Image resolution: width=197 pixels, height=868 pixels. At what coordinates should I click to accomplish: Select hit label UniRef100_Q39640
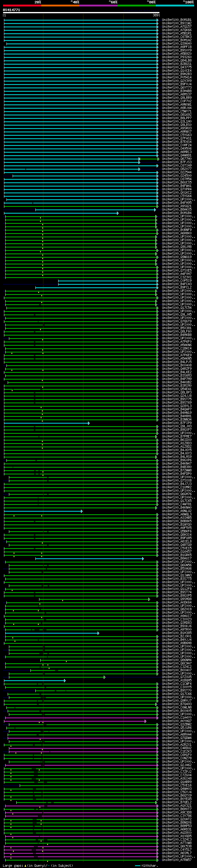177,43
